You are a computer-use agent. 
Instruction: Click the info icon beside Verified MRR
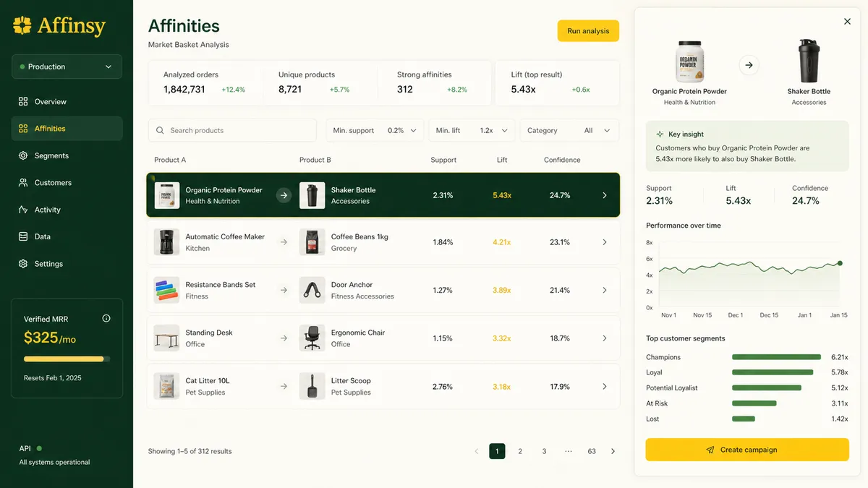pyautogui.click(x=106, y=318)
